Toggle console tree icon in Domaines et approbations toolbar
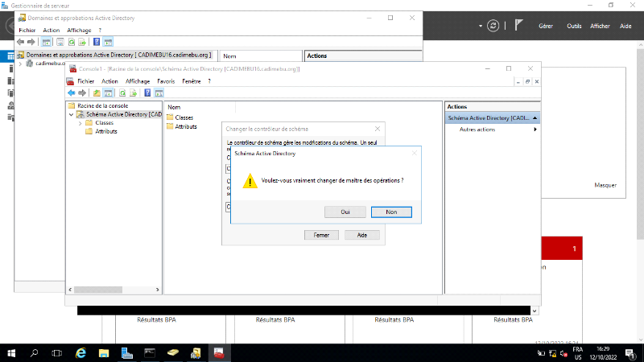This screenshot has height=362, width=644. [47, 42]
